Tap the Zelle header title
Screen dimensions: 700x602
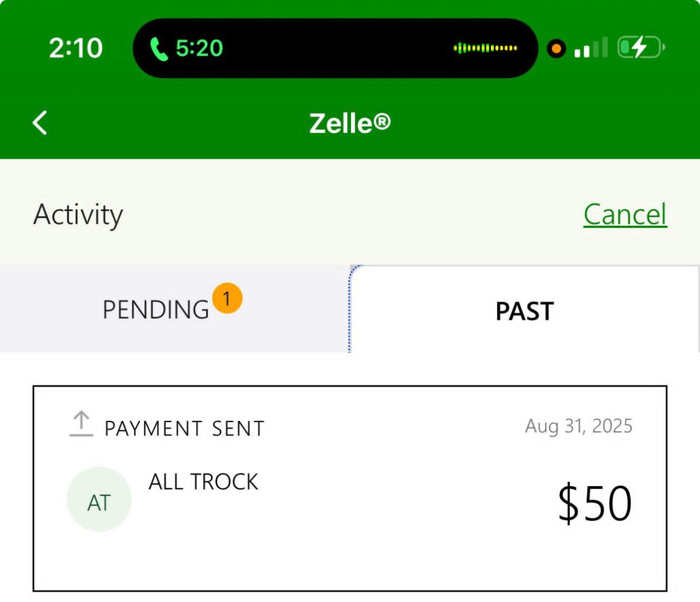click(x=350, y=123)
